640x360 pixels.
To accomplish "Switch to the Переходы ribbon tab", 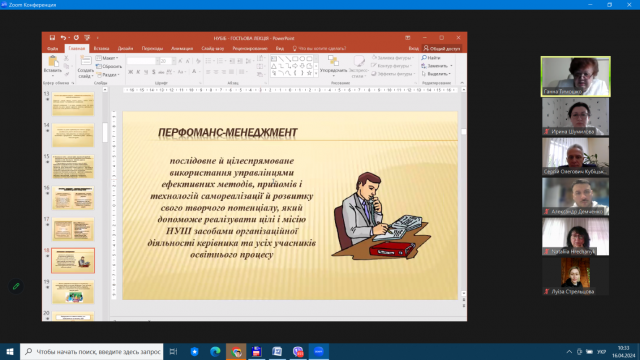I will point(152,49).
